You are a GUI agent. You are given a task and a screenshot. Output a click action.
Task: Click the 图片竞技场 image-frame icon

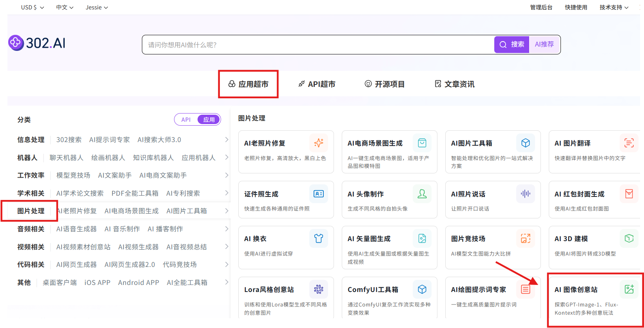[x=526, y=238]
